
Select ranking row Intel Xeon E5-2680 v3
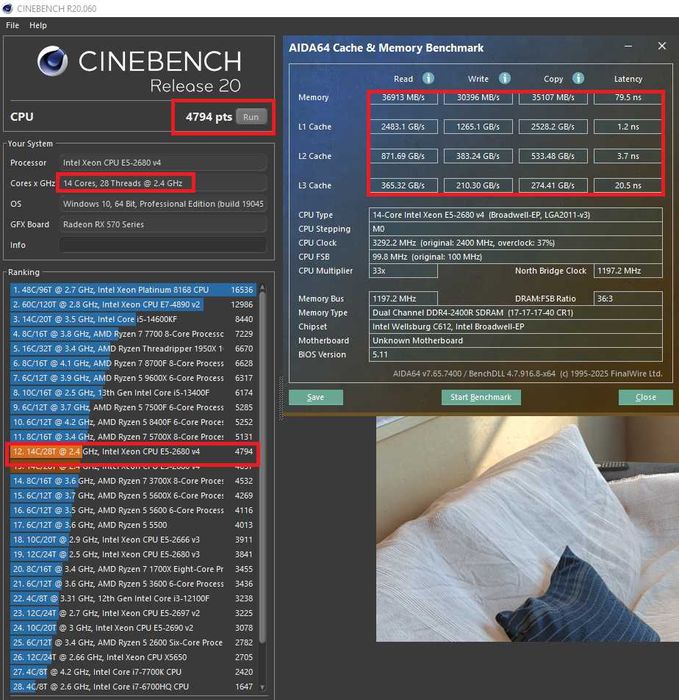click(x=133, y=554)
